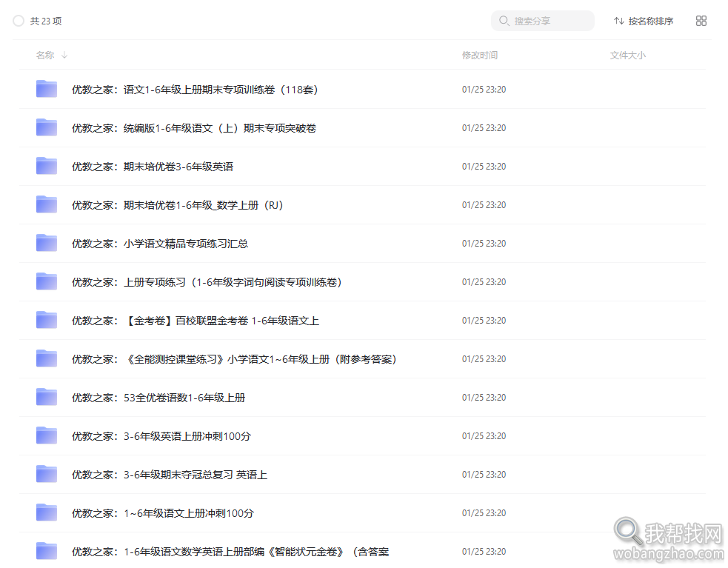Open 【金考卷】百校联盟金考卷 1-6年级语文上
This screenshot has width=728, height=568.
point(196,321)
